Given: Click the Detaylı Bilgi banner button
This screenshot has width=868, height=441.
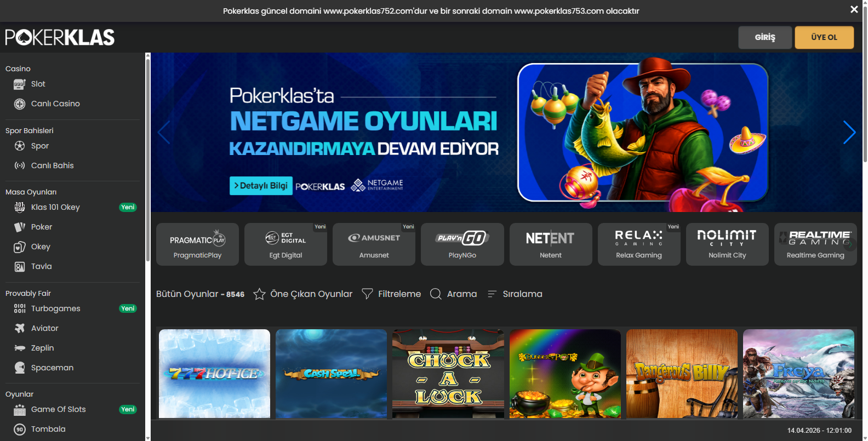Looking at the screenshot, I should click(261, 186).
